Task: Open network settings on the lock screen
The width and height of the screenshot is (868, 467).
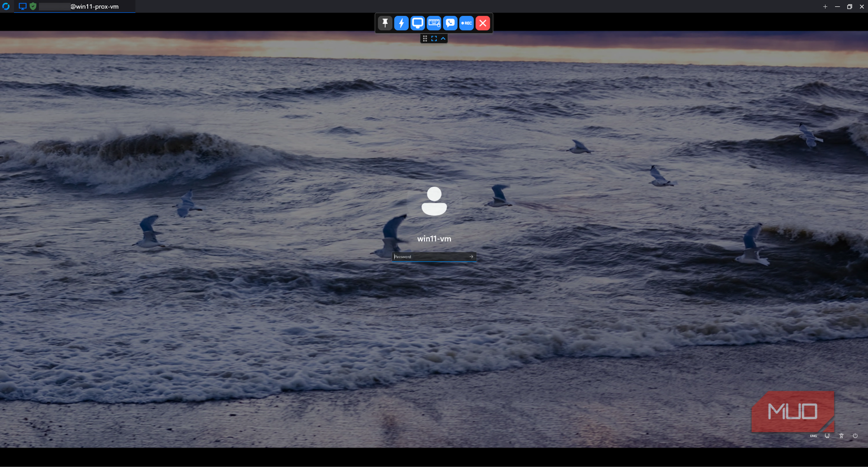Action: pyautogui.click(x=827, y=436)
